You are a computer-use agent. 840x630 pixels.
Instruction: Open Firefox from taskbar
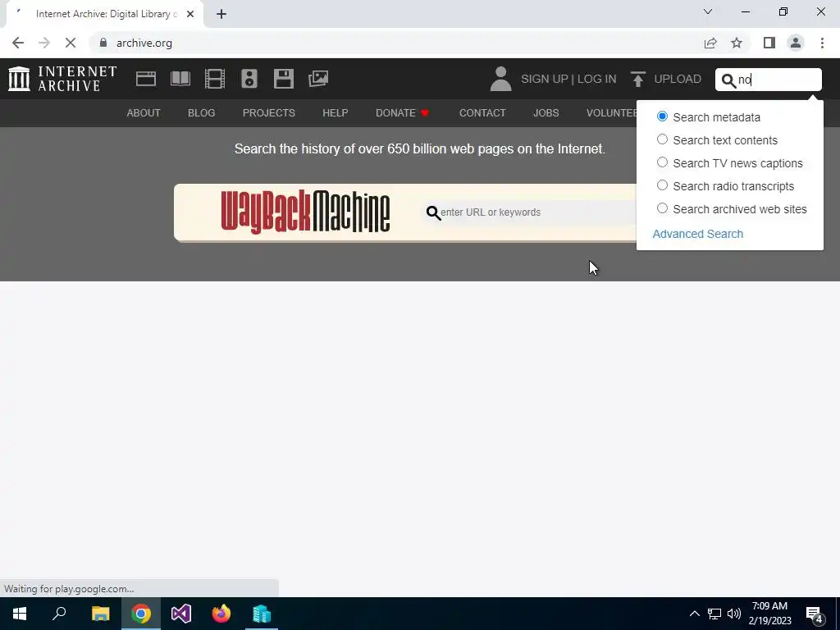[x=221, y=614]
